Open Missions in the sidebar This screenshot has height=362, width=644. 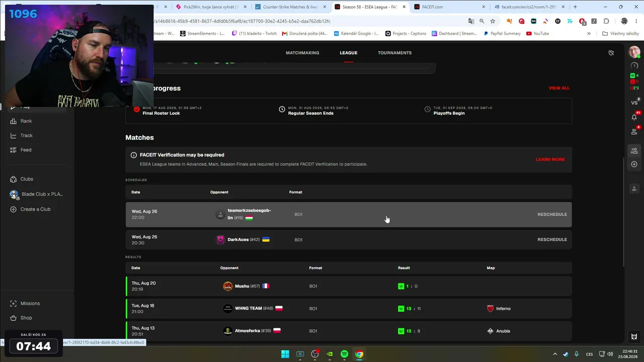click(x=25, y=304)
